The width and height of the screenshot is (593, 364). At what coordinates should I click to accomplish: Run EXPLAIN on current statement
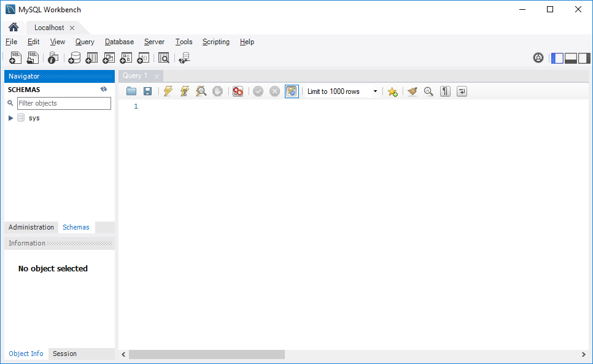point(201,91)
